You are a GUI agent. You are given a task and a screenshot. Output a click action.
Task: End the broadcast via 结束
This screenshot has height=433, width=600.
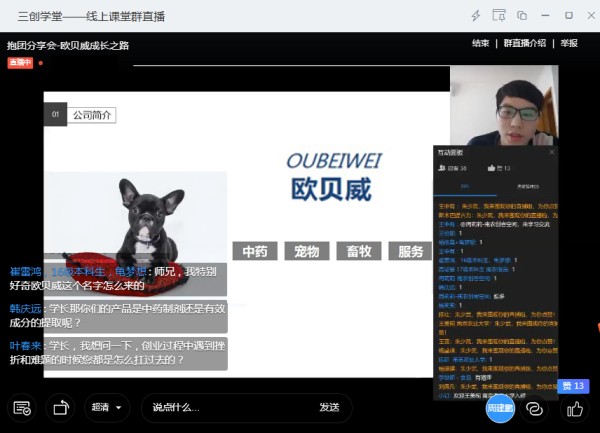[x=481, y=43]
